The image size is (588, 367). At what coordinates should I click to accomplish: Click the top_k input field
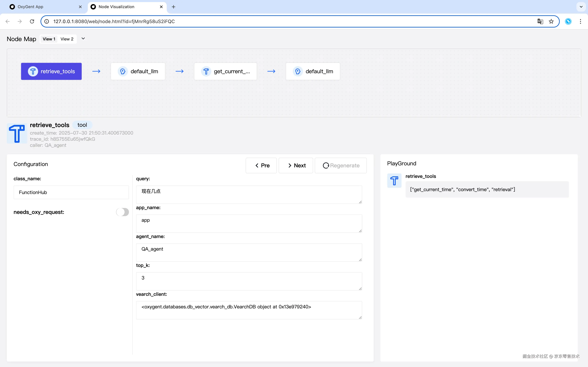coord(249,281)
